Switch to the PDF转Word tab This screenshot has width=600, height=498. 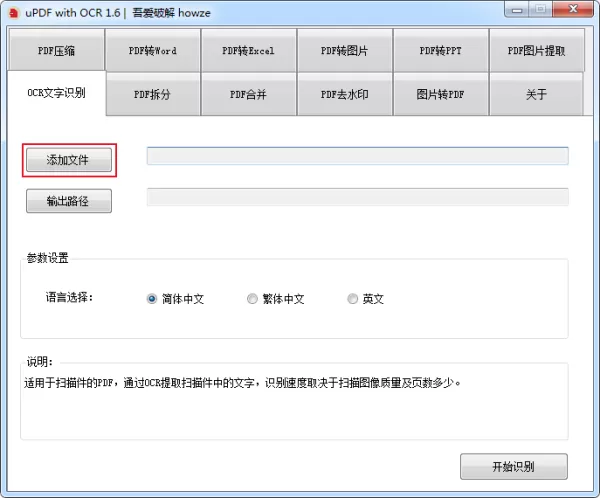pyautogui.click(x=153, y=50)
